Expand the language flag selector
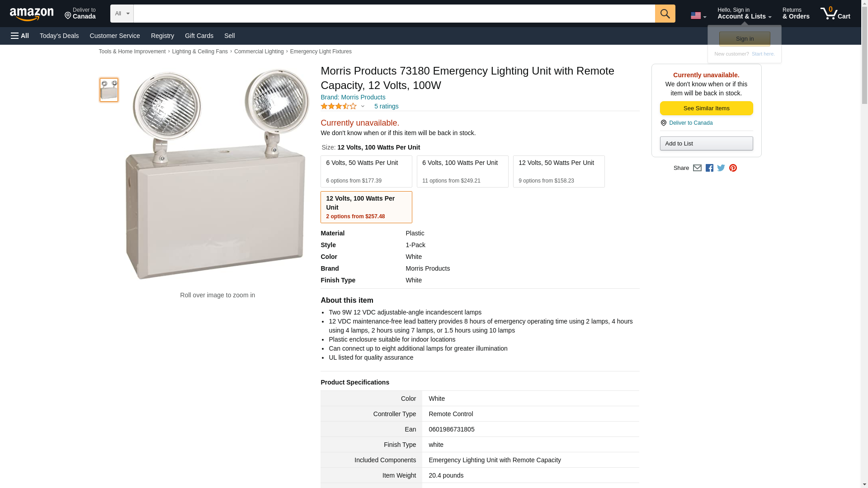 click(698, 15)
